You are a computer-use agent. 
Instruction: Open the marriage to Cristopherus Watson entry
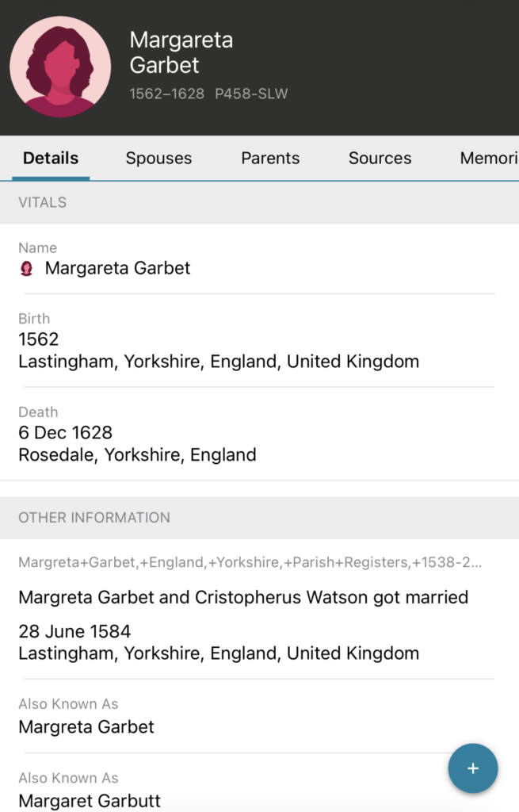click(243, 597)
